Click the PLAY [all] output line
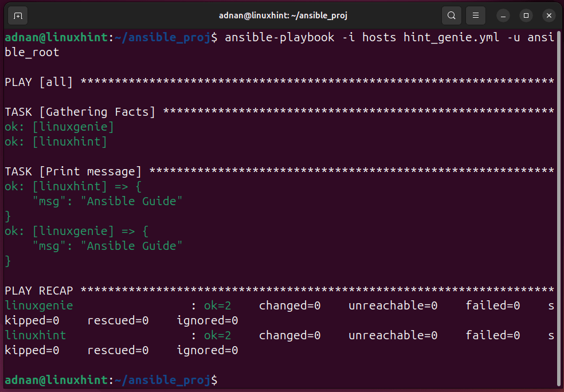The image size is (564, 392). (279, 82)
